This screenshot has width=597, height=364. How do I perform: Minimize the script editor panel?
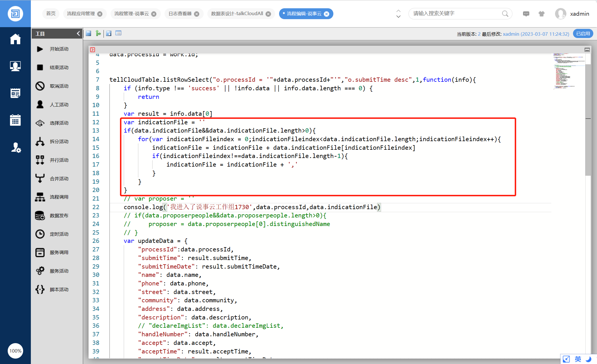587,50
